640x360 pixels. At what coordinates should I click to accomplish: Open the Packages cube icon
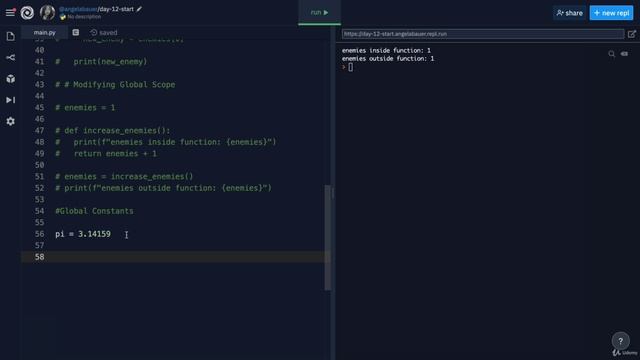point(11,79)
